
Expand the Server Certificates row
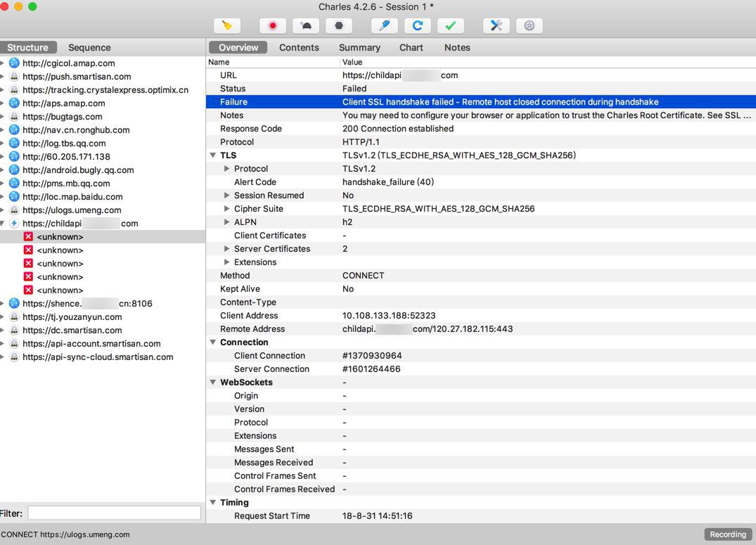tap(226, 249)
